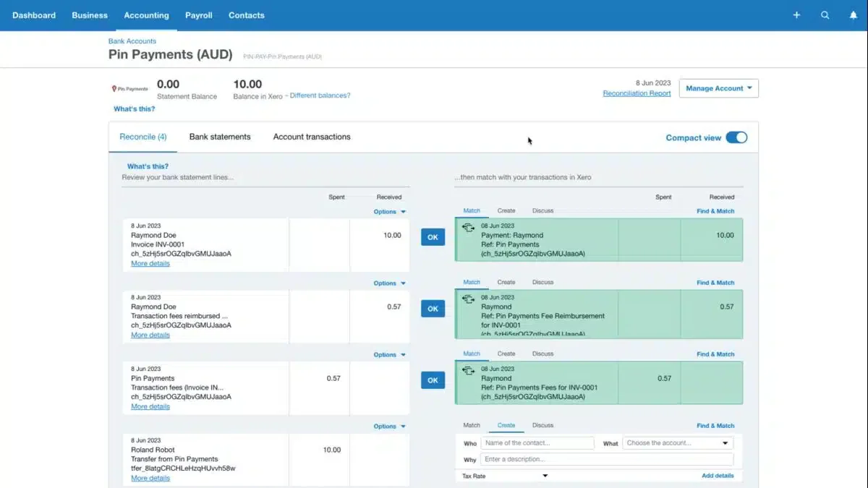Click Find & Match for Roland Robot row

coord(715,426)
